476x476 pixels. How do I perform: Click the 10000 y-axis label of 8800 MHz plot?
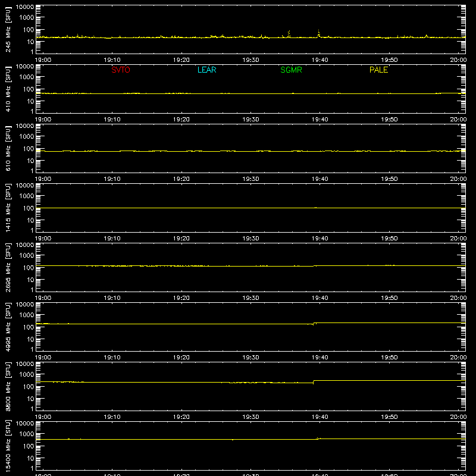click(x=25, y=364)
